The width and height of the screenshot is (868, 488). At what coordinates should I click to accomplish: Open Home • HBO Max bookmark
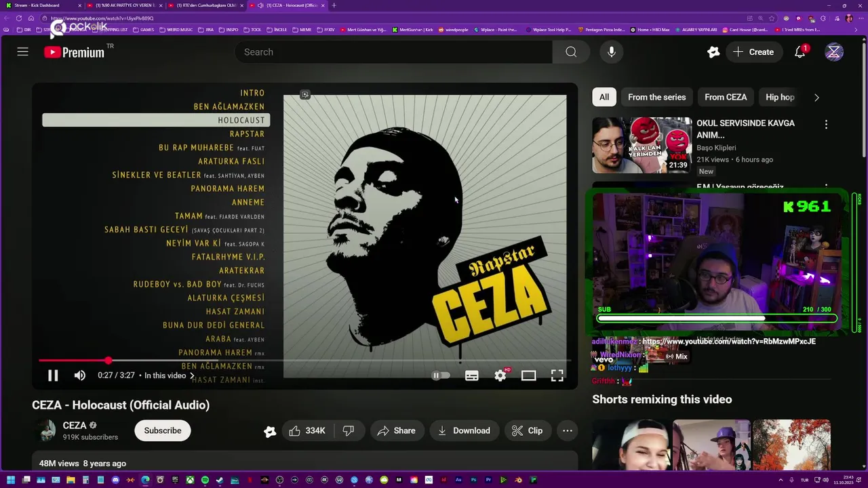pyautogui.click(x=650, y=30)
